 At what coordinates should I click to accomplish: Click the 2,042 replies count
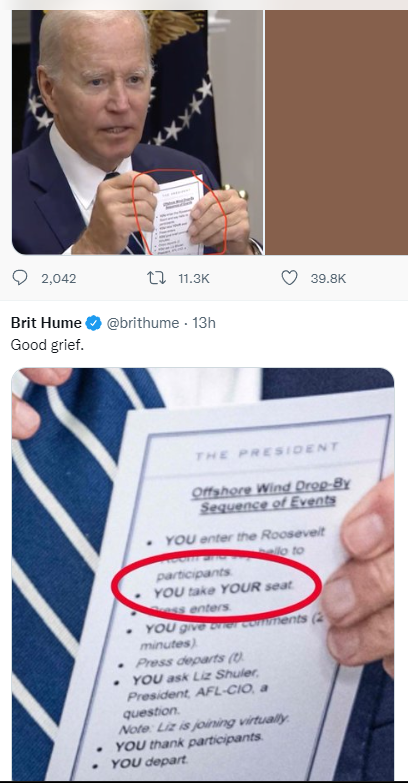pos(59,278)
